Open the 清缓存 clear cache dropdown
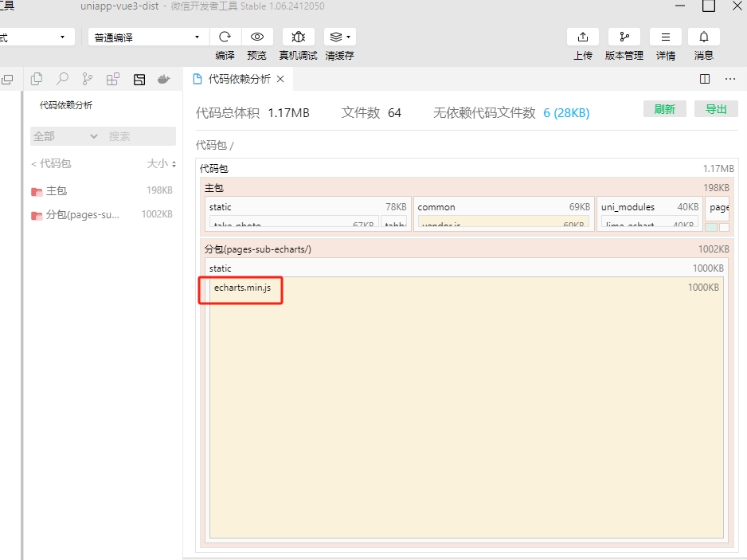Image resolution: width=747 pixels, height=560 pixels. point(340,37)
